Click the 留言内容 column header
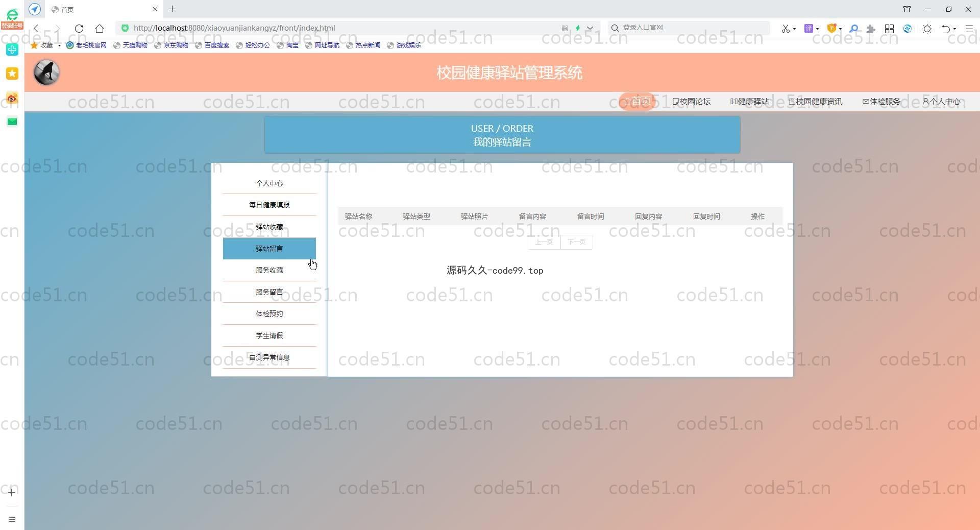 pos(532,216)
